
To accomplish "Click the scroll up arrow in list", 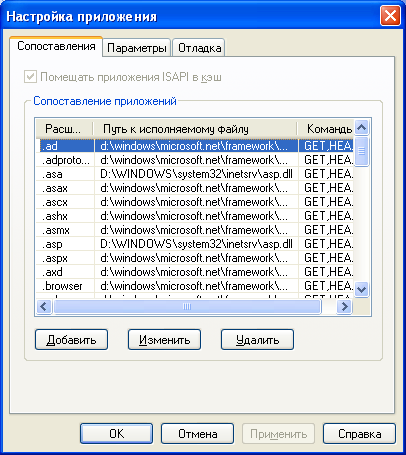I will click(x=362, y=127).
